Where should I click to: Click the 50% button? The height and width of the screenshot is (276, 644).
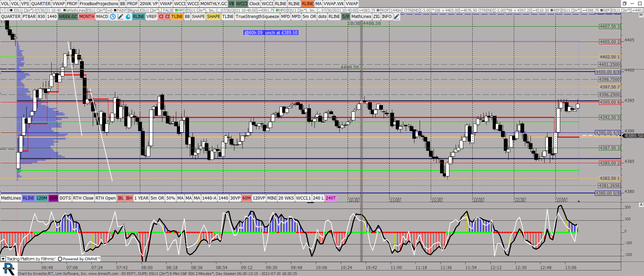[x=171, y=198]
